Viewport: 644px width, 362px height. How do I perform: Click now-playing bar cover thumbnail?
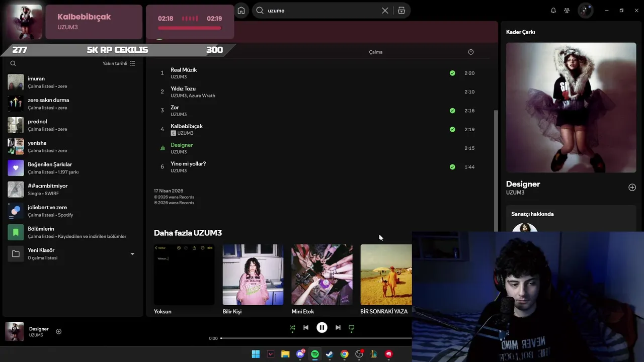15,331
